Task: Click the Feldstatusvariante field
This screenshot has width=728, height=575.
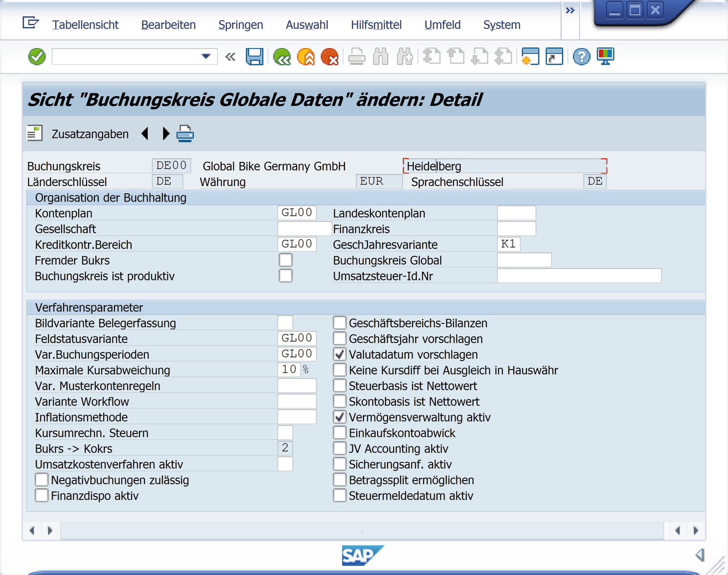Action: 297,338
